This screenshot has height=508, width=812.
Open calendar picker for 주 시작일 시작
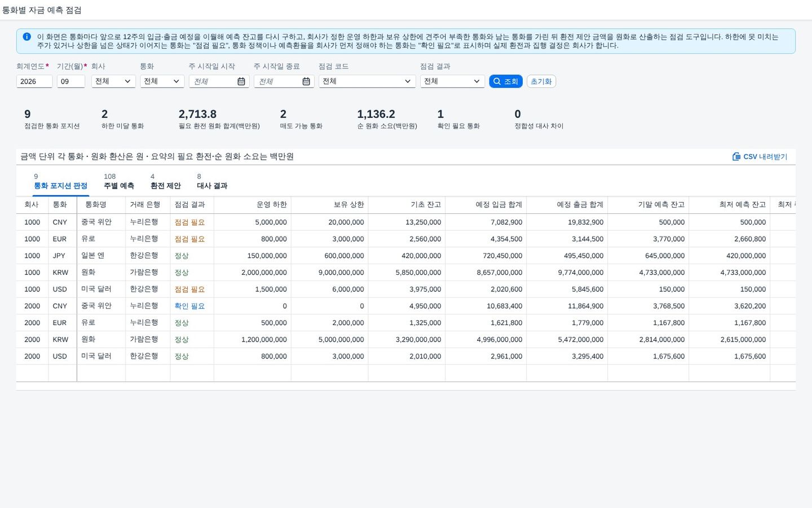point(241,81)
